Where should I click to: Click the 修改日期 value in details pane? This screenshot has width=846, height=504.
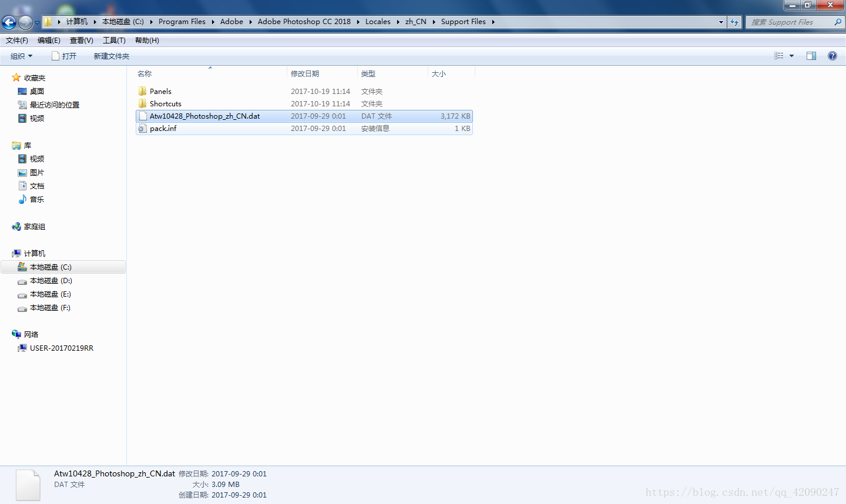point(239,474)
